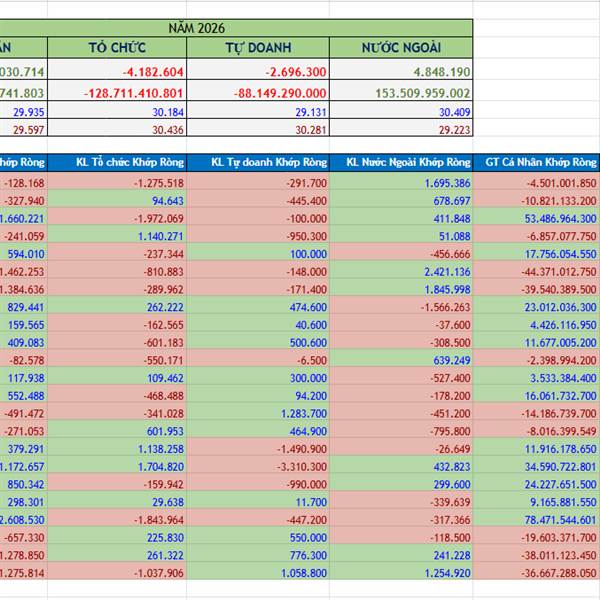Click KL Nước Ngoài Khớp Ròng header
Viewport: 600px width, 600px height.
pyautogui.click(x=401, y=163)
